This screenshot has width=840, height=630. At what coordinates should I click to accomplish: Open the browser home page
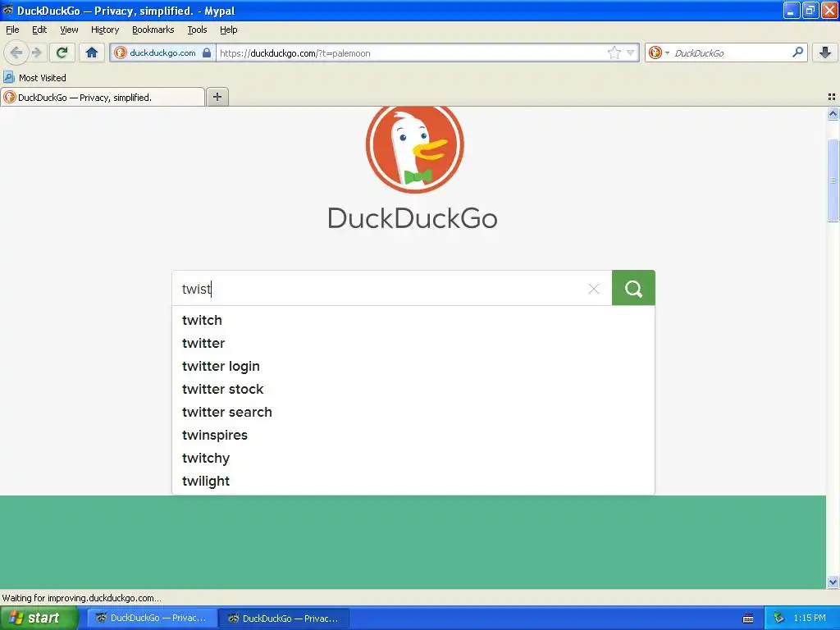pyautogui.click(x=92, y=52)
